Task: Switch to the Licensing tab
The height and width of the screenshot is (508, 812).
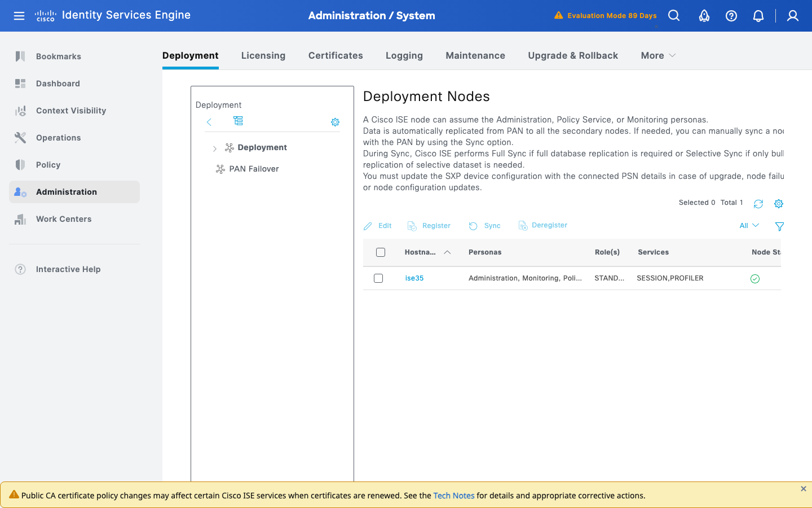Action: pyautogui.click(x=263, y=55)
